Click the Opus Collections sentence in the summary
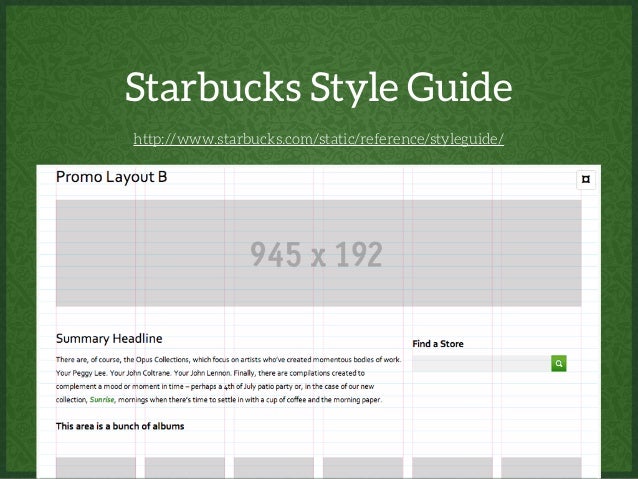638x479 pixels. click(x=229, y=360)
